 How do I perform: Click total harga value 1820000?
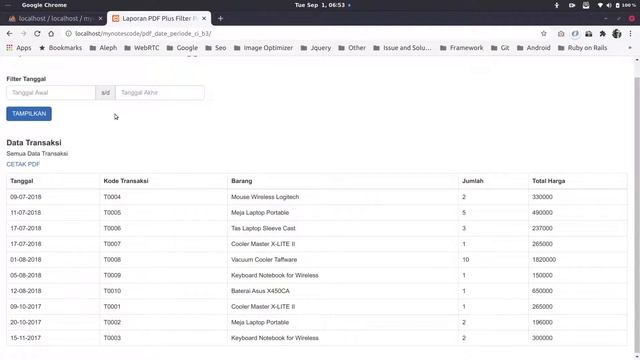544,260
